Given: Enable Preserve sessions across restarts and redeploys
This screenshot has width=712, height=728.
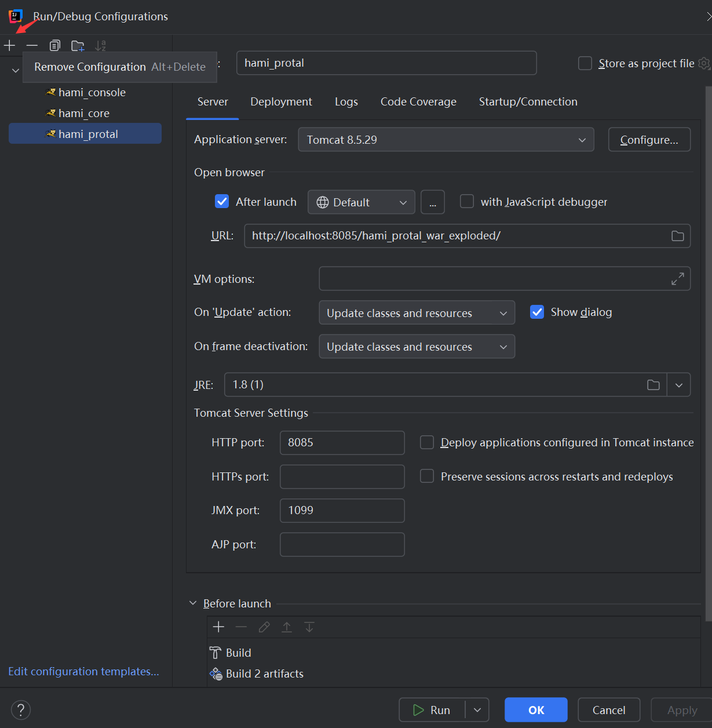Looking at the screenshot, I should pyautogui.click(x=427, y=476).
